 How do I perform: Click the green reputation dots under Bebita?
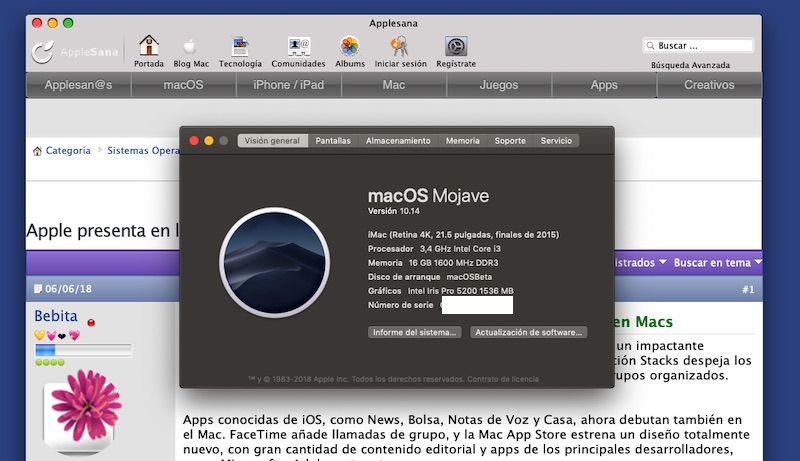tap(50, 362)
